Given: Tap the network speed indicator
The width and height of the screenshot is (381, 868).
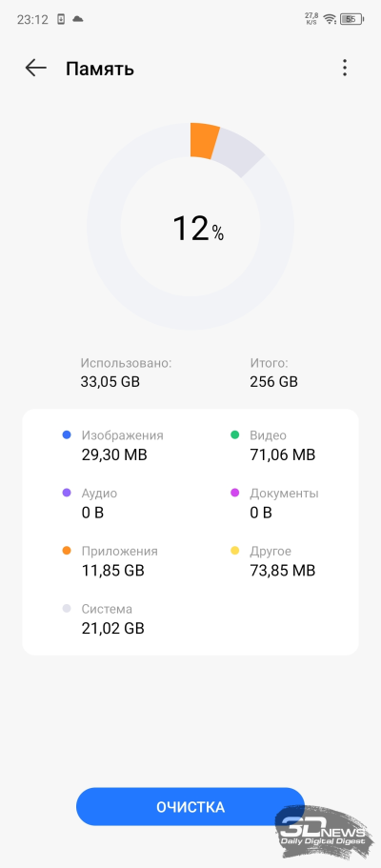Looking at the screenshot, I should click(311, 19).
